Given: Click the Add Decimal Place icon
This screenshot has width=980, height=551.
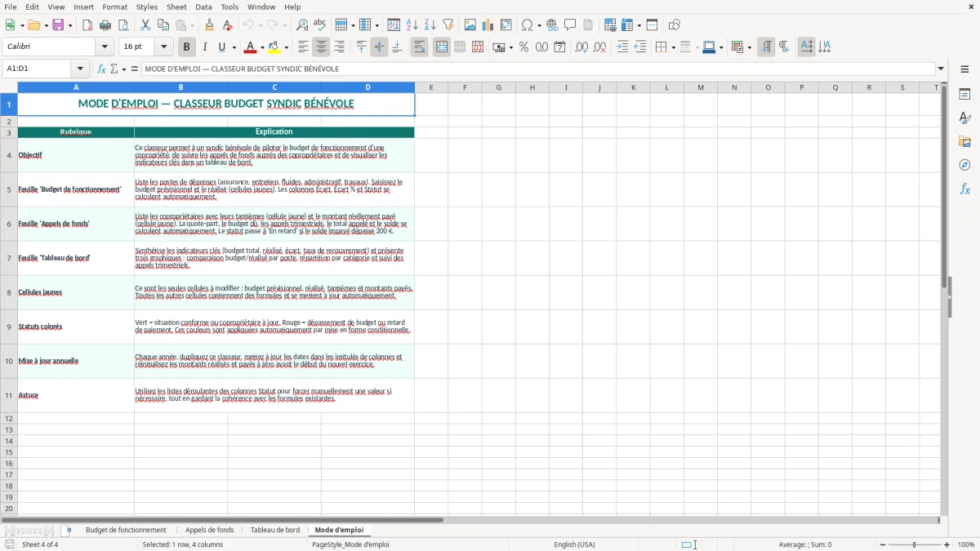Looking at the screenshot, I should [x=581, y=47].
